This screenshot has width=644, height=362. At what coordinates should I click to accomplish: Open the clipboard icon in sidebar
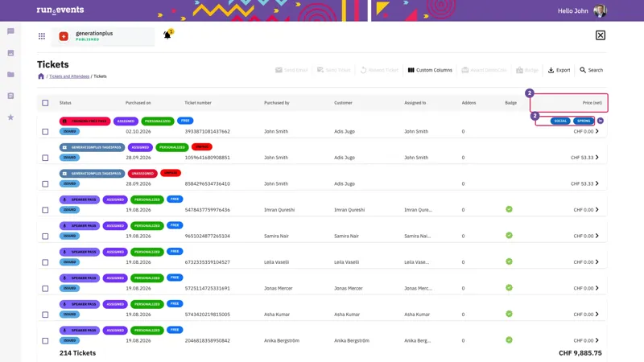[x=10, y=96]
